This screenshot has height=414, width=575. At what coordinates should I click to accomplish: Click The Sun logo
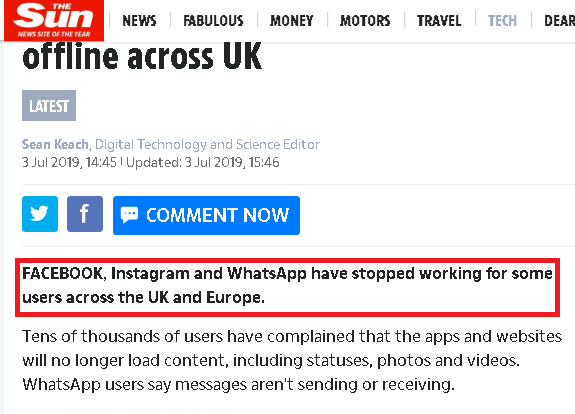[54, 20]
